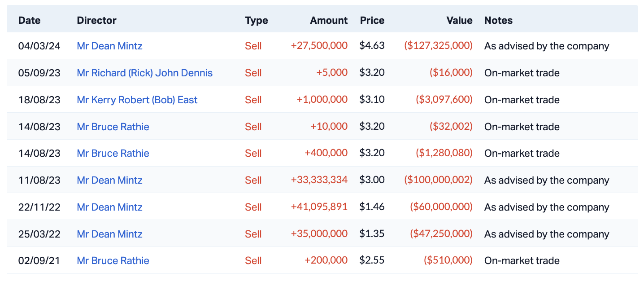Sort by the Director column header

pyautogui.click(x=96, y=20)
